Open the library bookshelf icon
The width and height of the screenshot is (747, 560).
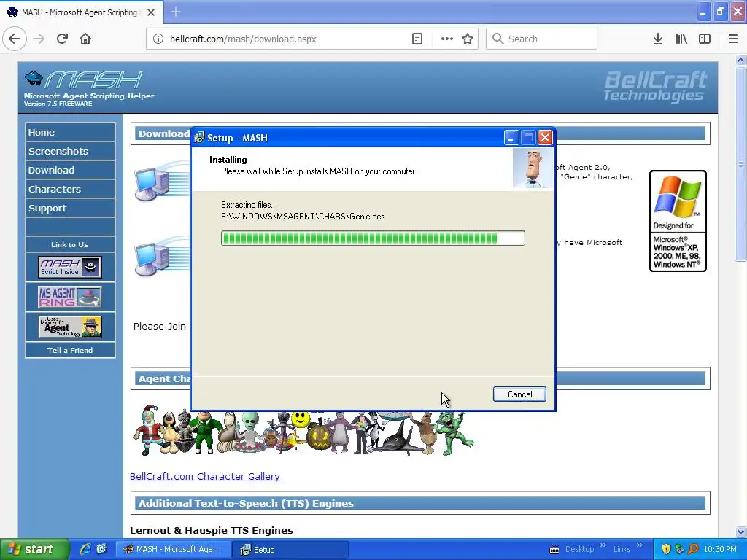[681, 39]
